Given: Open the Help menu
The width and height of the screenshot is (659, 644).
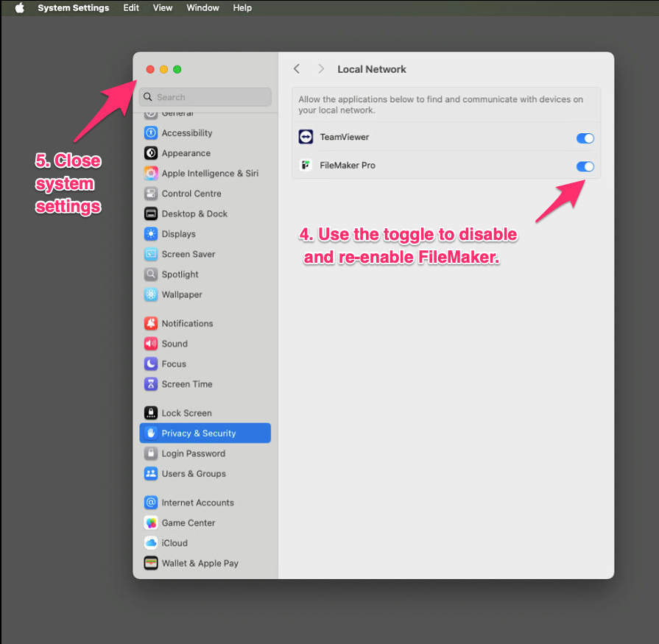Looking at the screenshot, I should coord(242,8).
